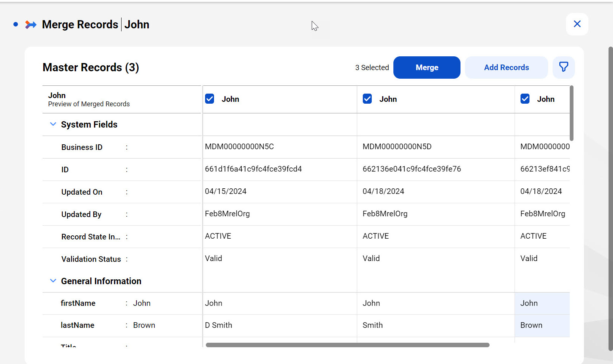Select lastName value D Smith
613x364 pixels.
coord(219,325)
